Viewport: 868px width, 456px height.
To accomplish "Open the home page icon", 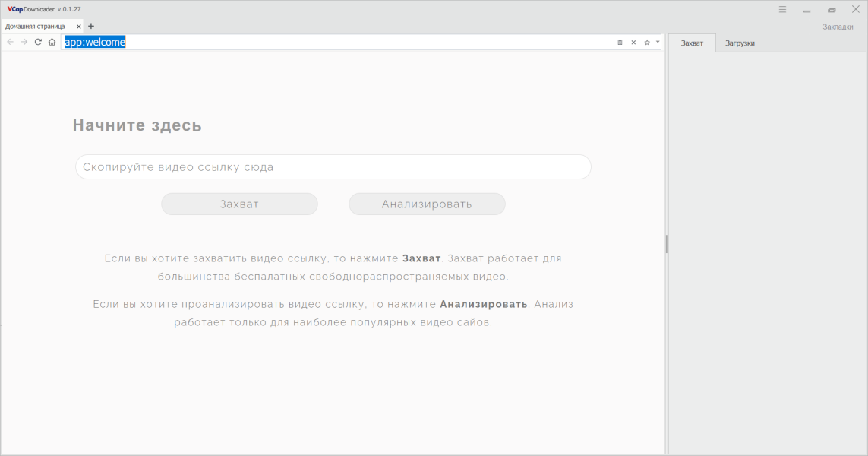I will (x=52, y=42).
